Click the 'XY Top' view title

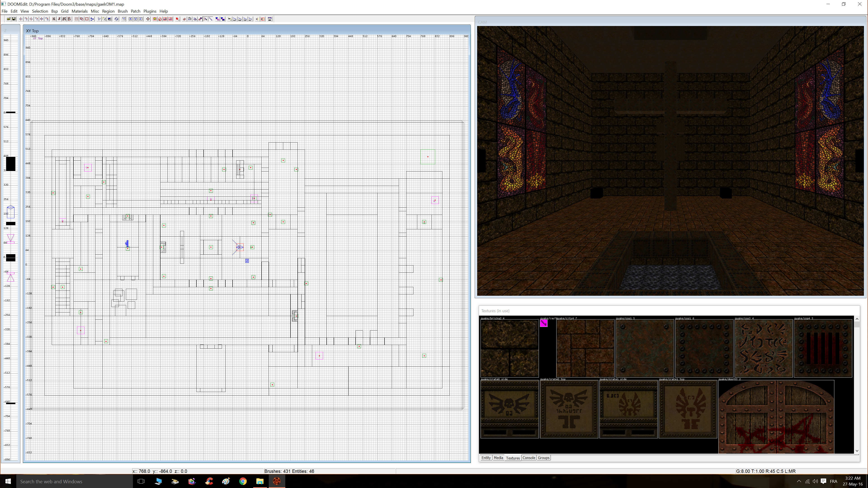point(32,31)
